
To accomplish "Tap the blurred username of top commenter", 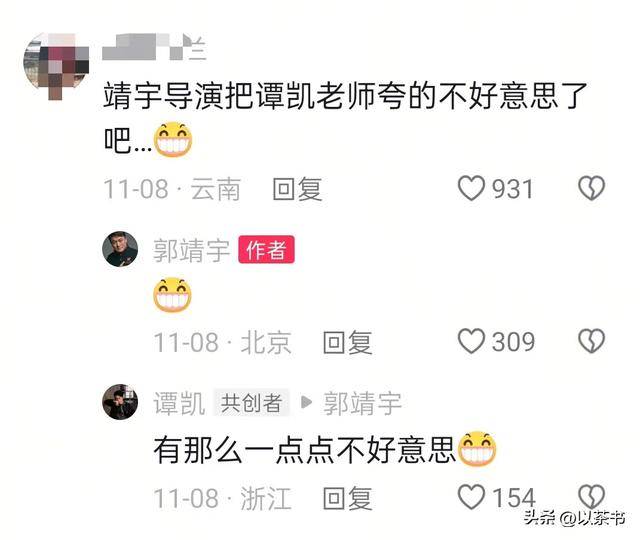I will pyautogui.click(x=154, y=47).
